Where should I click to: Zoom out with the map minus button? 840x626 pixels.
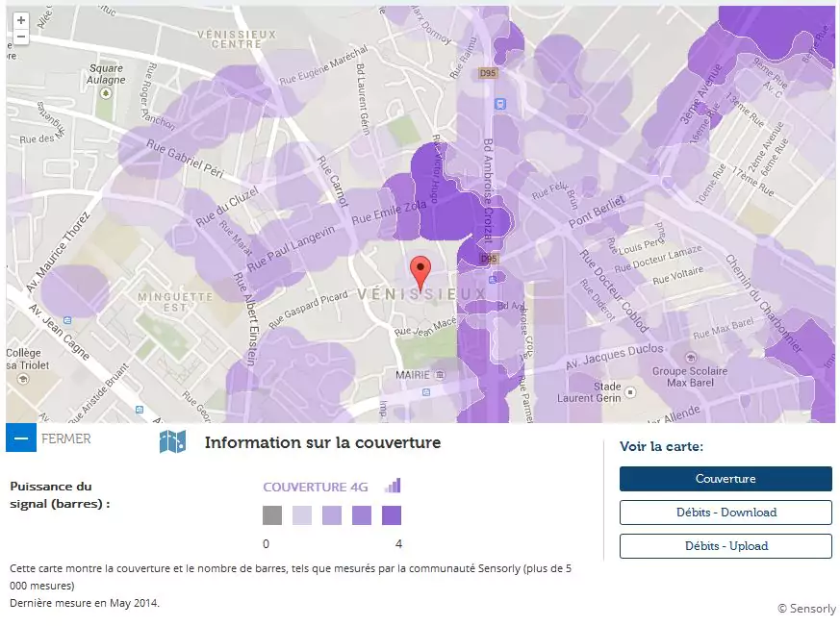20,37
